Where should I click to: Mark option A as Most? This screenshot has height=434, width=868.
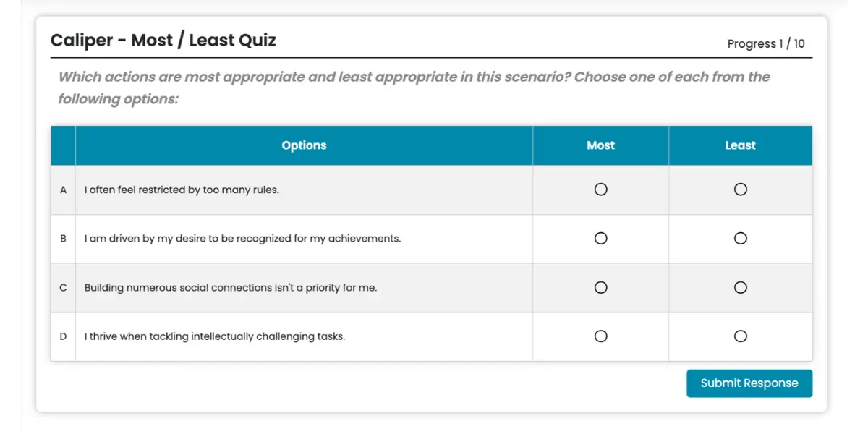(600, 190)
